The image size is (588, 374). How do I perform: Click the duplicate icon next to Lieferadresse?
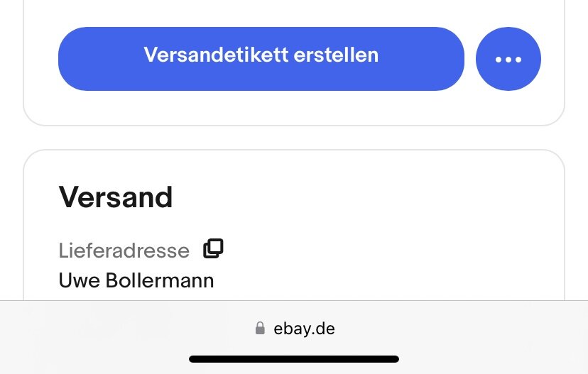(x=213, y=248)
